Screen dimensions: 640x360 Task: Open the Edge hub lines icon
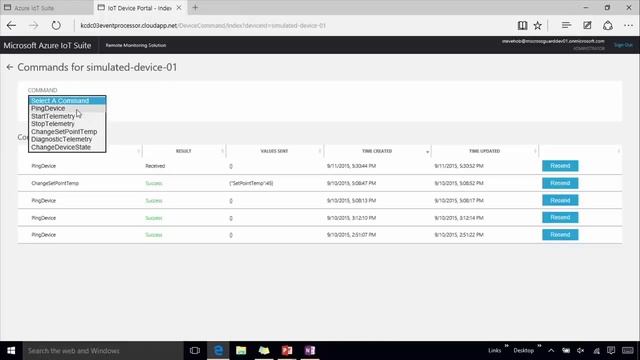[x=566, y=25]
